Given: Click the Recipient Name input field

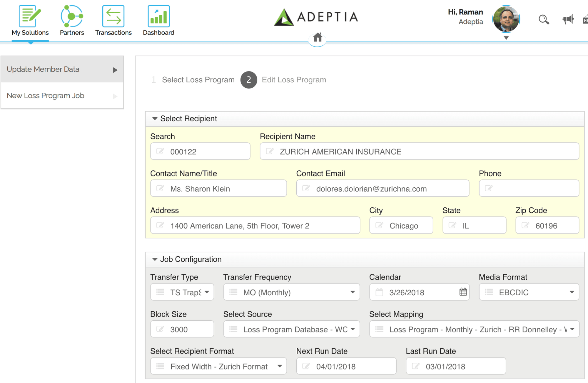Looking at the screenshot, I should 419,151.
